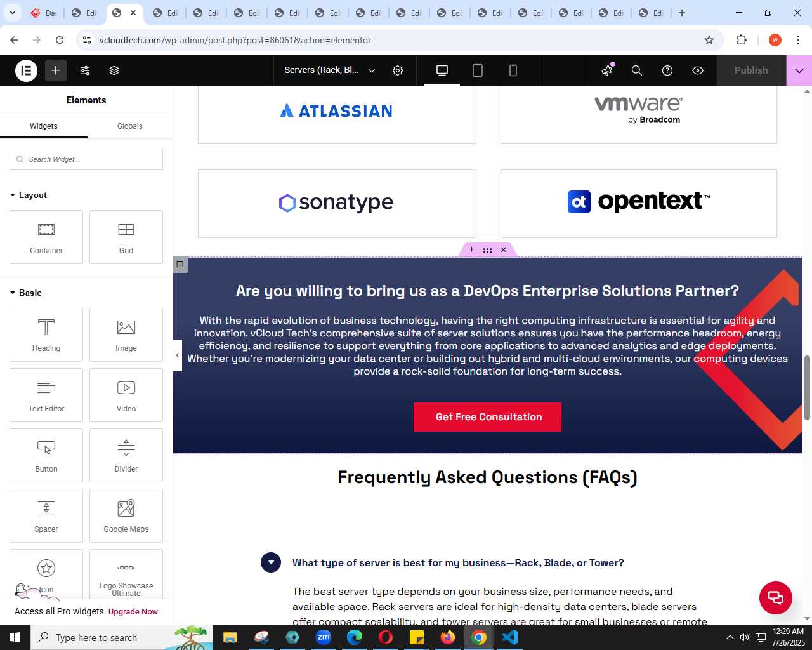Collapse the Layout section
The image size is (812, 650).
(x=29, y=195)
